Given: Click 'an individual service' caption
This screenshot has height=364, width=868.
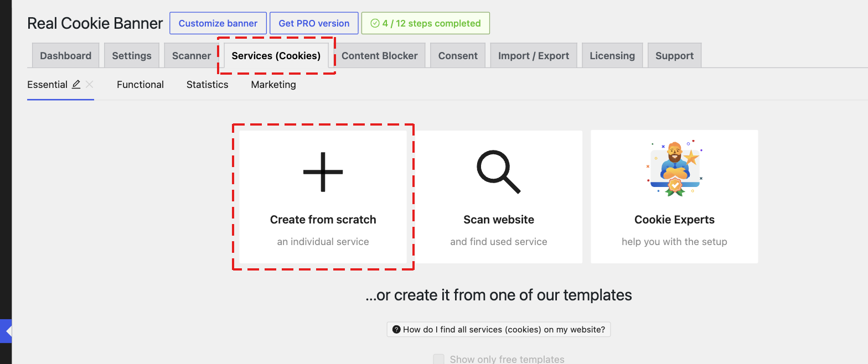Looking at the screenshot, I should point(323,242).
